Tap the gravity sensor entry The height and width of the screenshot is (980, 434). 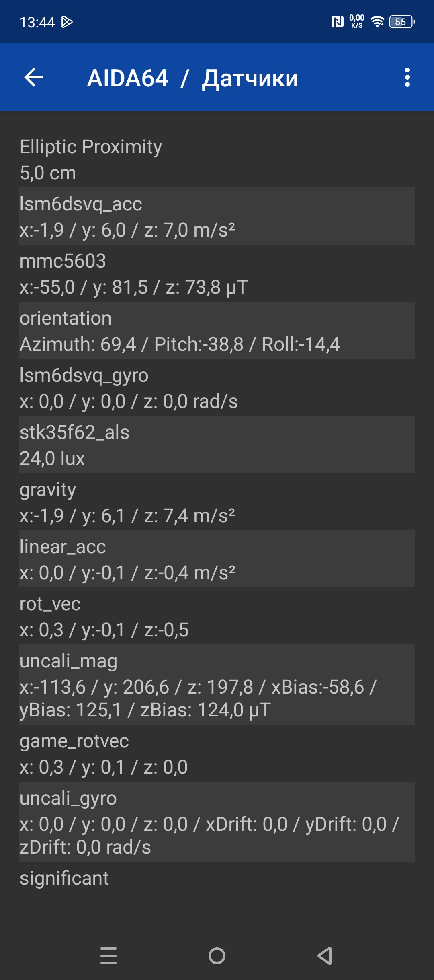click(217, 502)
